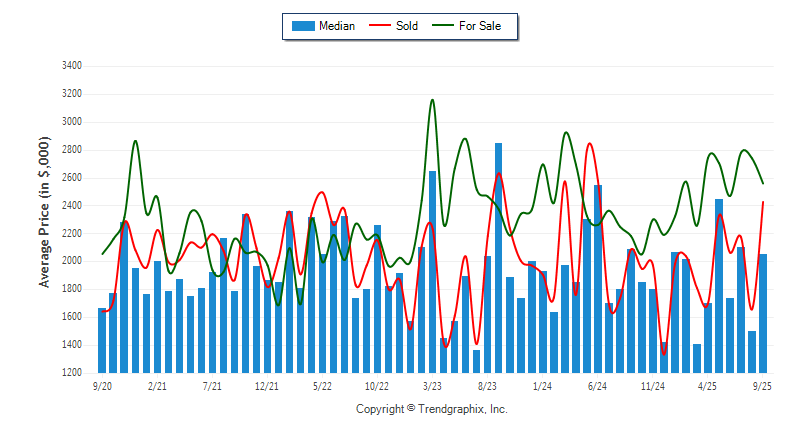
Task: Click the 2000 y-axis value label
Action: tap(71, 261)
